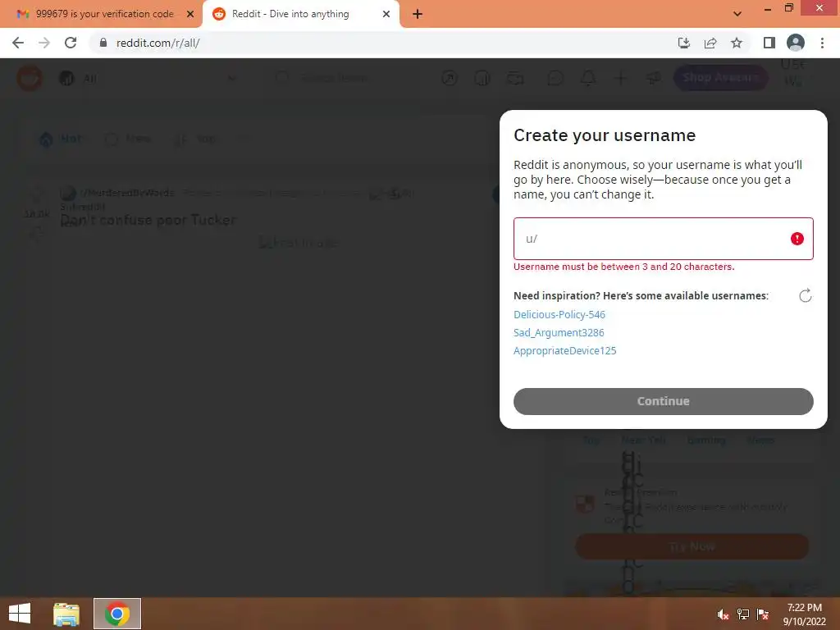The image size is (840, 630).
Task: Open the Popular arrow icon in Reddit header
Action: tap(449, 78)
